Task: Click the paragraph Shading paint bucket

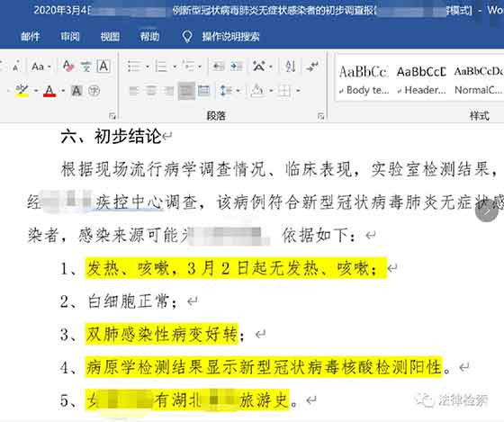Action: pos(257,91)
